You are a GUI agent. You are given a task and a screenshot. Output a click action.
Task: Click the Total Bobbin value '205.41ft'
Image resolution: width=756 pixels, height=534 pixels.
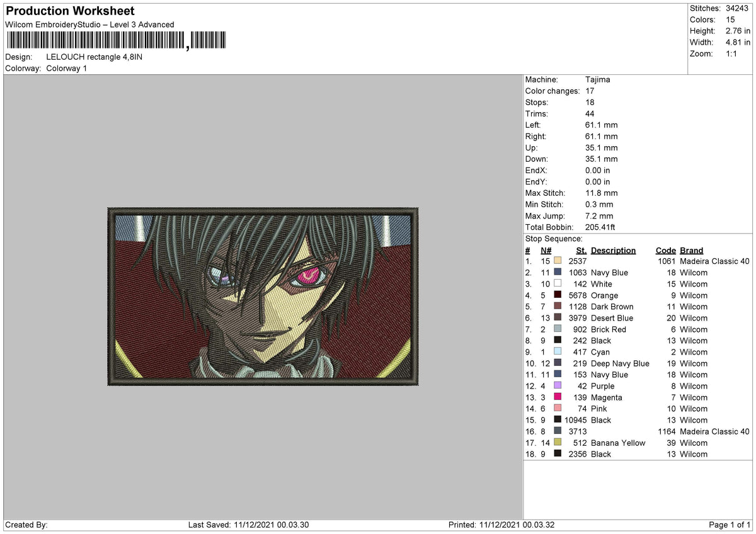(602, 227)
